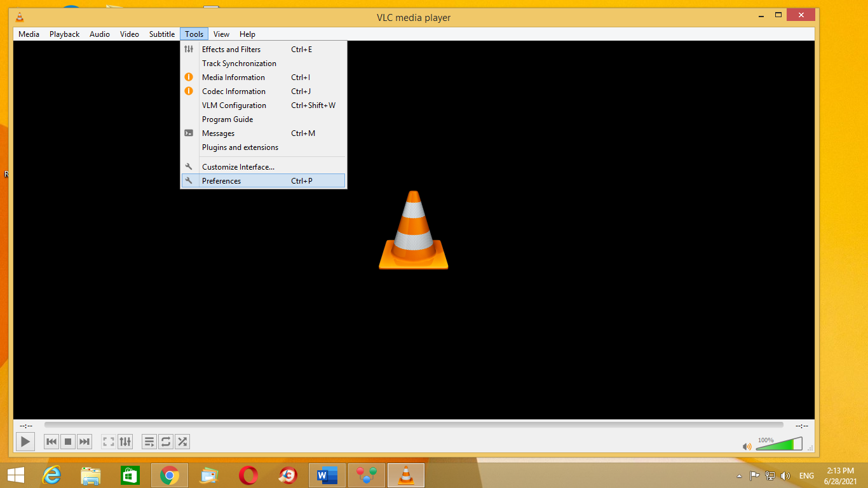Open Media Information from Tools menu
This screenshot has height=488, width=868.
coord(264,78)
